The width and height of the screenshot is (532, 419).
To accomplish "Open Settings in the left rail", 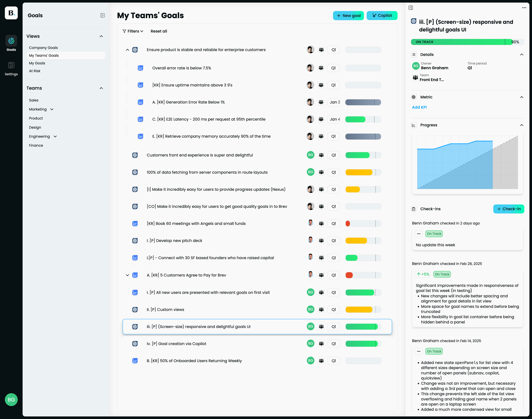I will (11, 69).
